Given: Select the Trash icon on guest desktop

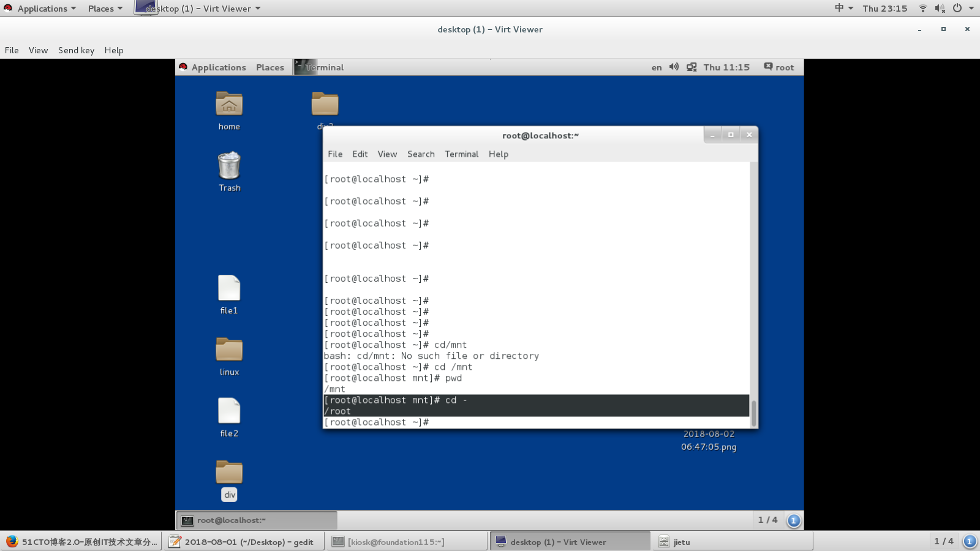Looking at the screenshot, I should (x=229, y=165).
